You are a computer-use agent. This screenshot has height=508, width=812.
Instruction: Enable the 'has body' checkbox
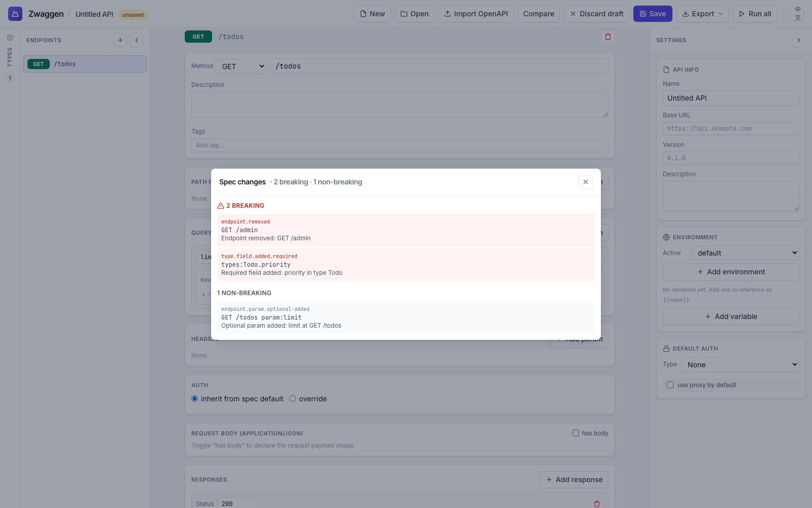click(x=576, y=433)
